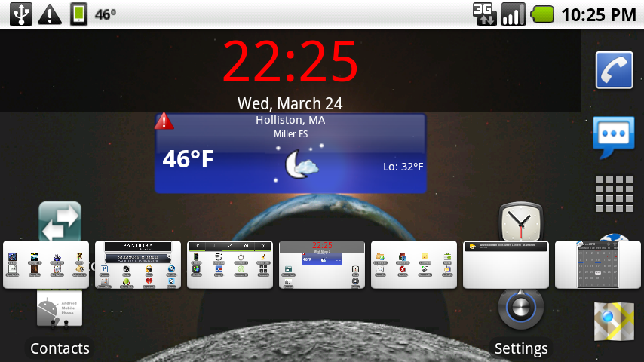Switch to the fifth screen preview with folder icons
This screenshot has height=362, width=644.
(x=414, y=265)
